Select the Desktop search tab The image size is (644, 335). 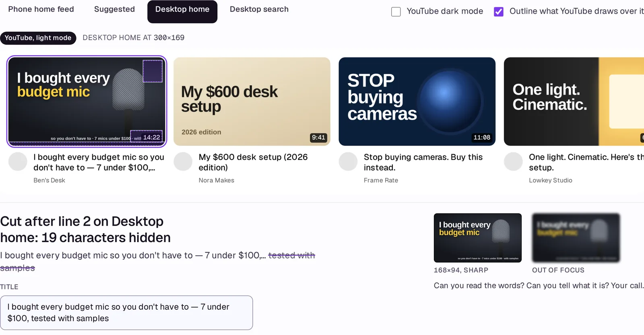[259, 9]
